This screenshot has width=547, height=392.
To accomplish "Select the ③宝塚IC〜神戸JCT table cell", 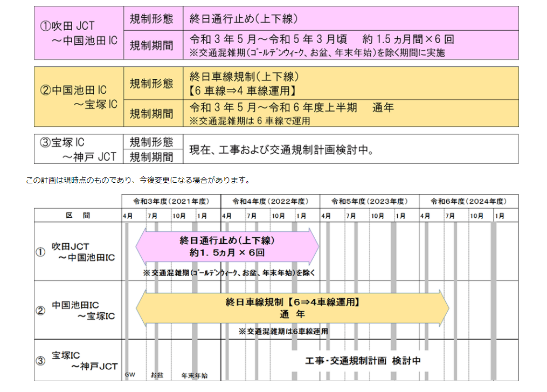I will tap(79, 149).
